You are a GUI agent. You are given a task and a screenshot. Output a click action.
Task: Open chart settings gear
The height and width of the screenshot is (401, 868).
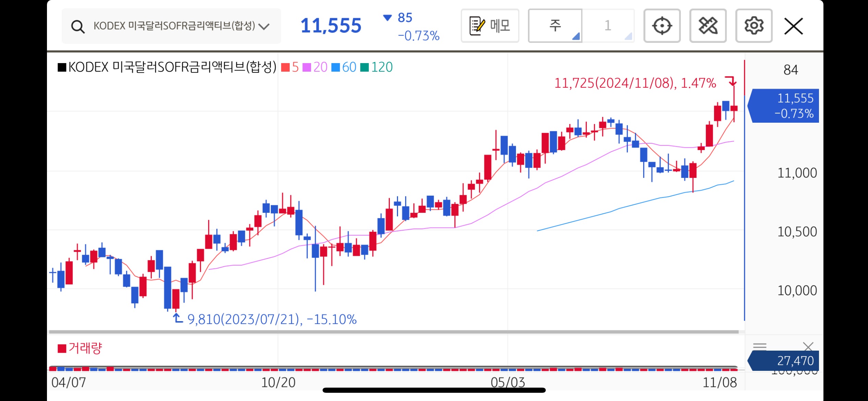(x=754, y=26)
